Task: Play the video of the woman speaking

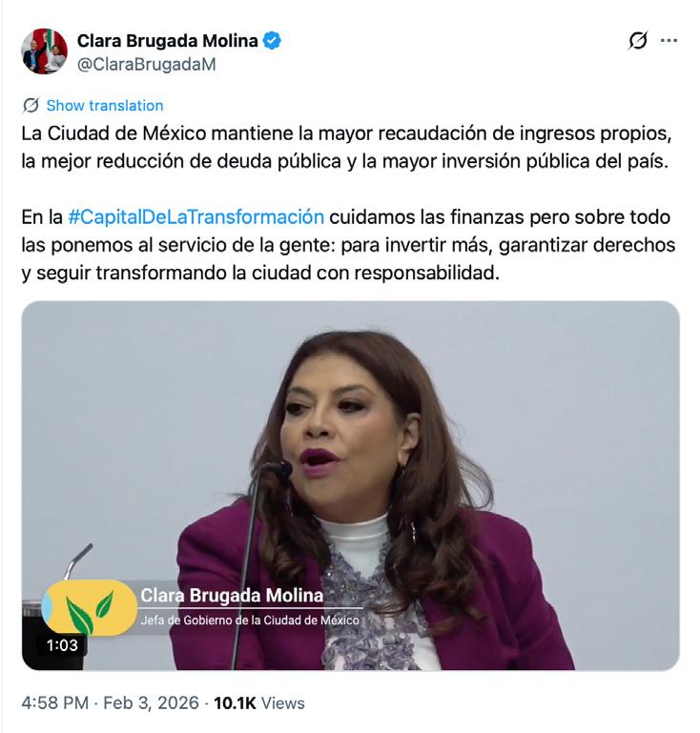Action: [351, 486]
